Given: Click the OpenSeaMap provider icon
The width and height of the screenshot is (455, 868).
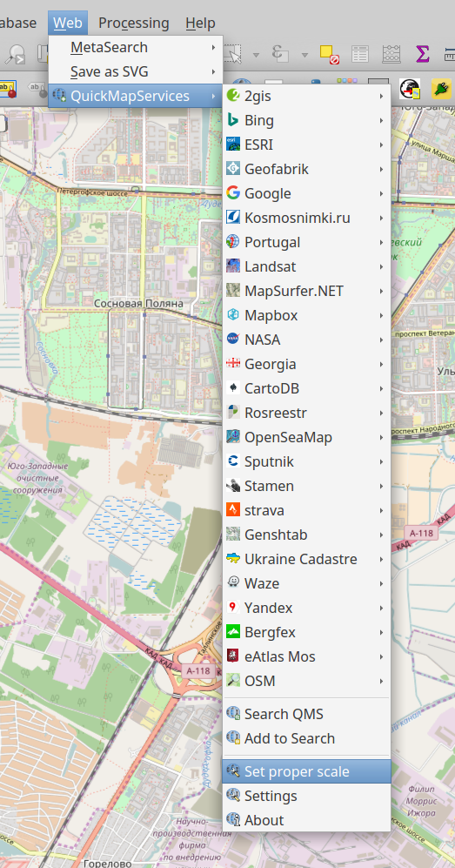Looking at the screenshot, I should click(x=233, y=437).
